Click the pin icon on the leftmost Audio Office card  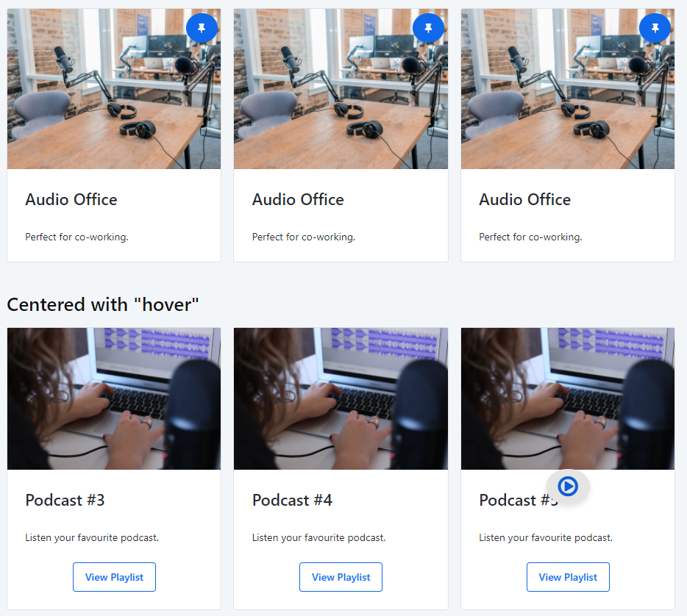pos(202,28)
